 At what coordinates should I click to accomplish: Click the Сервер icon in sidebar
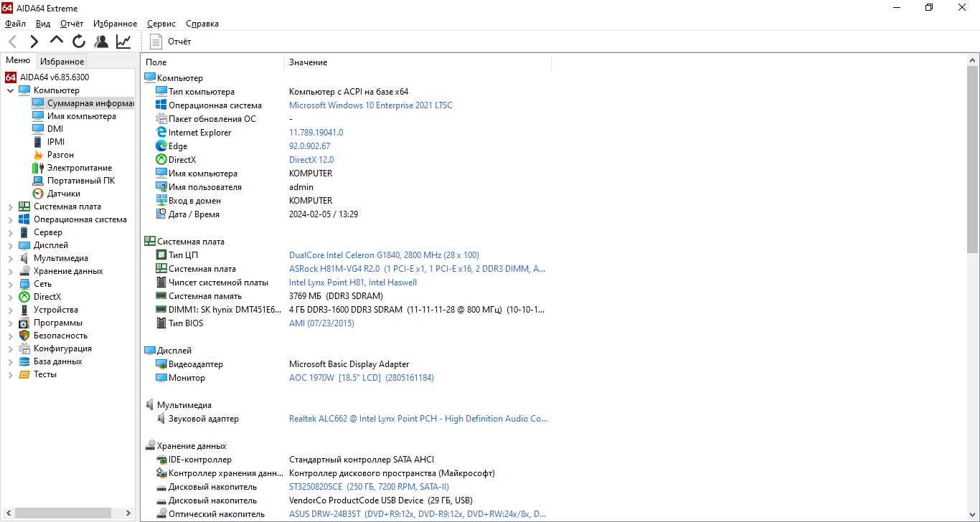(24, 232)
